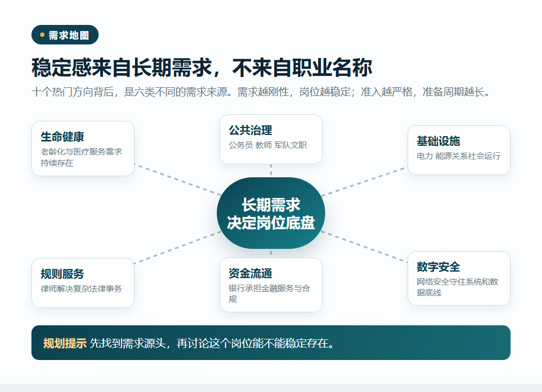Click the banner text 先找到需求源头
Viewport: 542px width, 392px height.
coord(127,343)
